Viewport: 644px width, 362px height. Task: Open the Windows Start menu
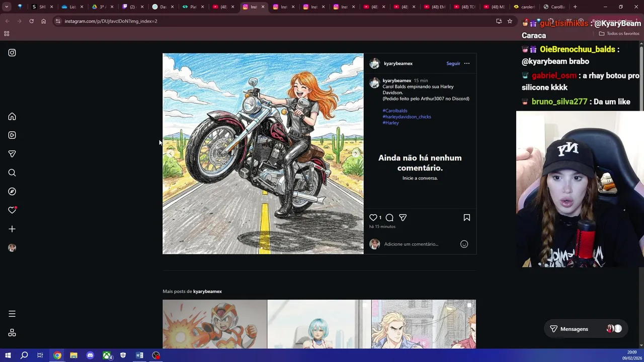tap(8, 355)
